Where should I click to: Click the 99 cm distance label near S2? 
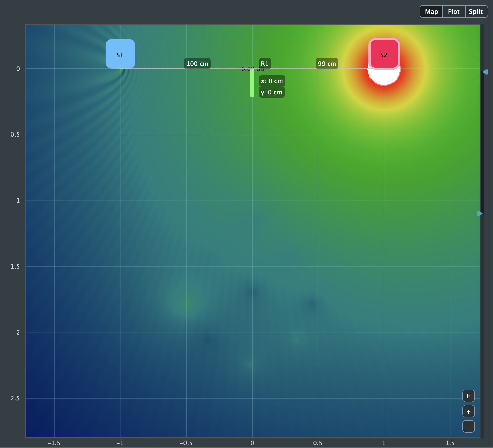[327, 63]
